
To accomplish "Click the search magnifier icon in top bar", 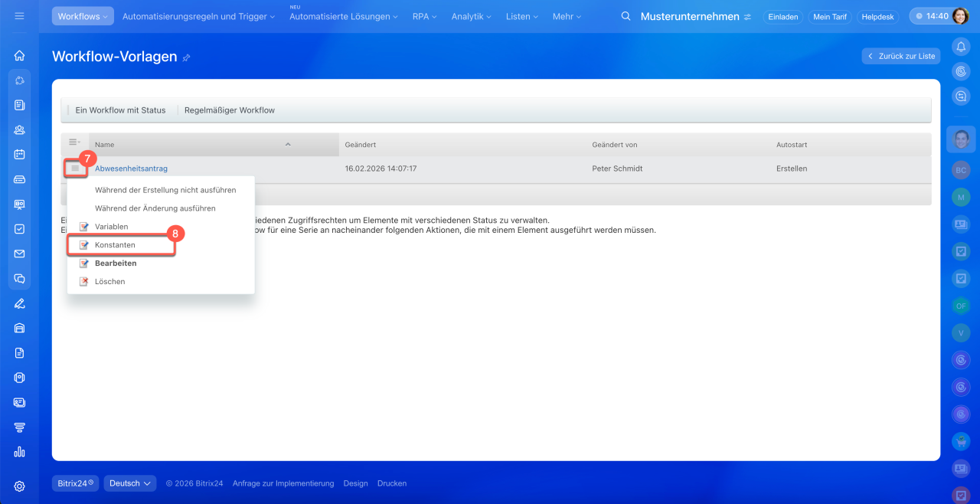I will pos(626,16).
